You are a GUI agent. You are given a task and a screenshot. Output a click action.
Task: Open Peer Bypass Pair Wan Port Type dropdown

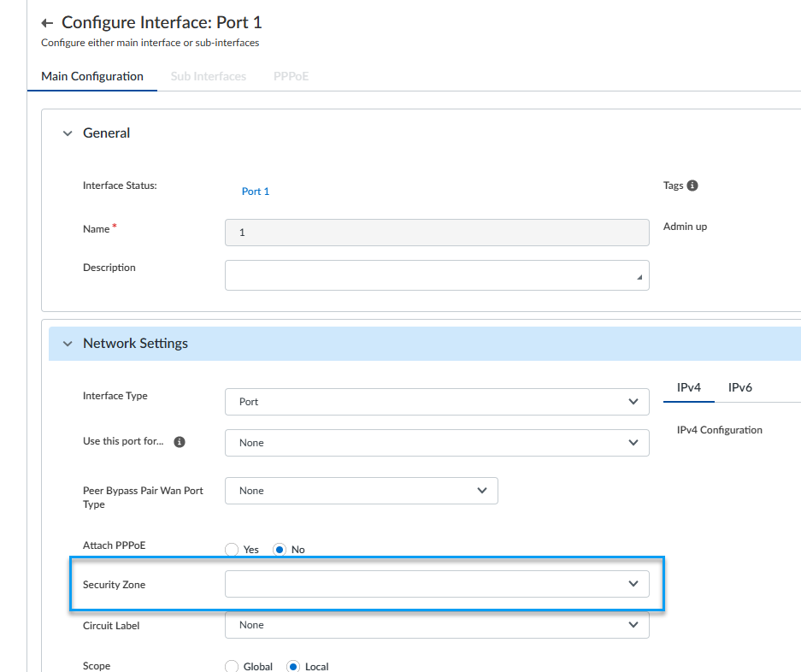(361, 491)
